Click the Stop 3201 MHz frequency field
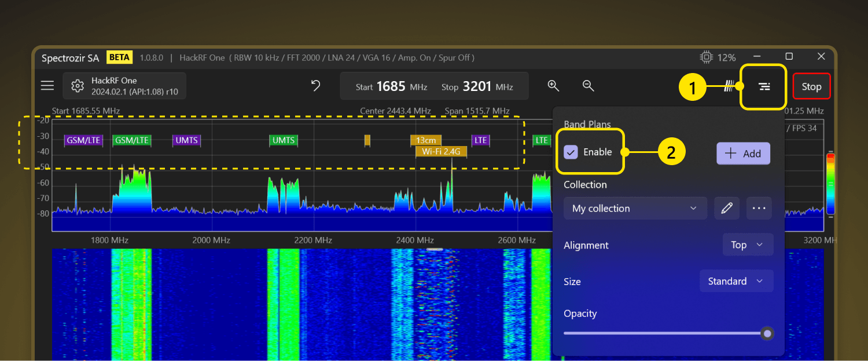 point(477,86)
